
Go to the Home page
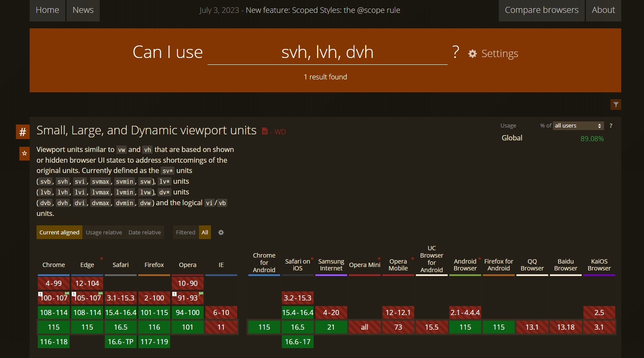click(x=47, y=10)
